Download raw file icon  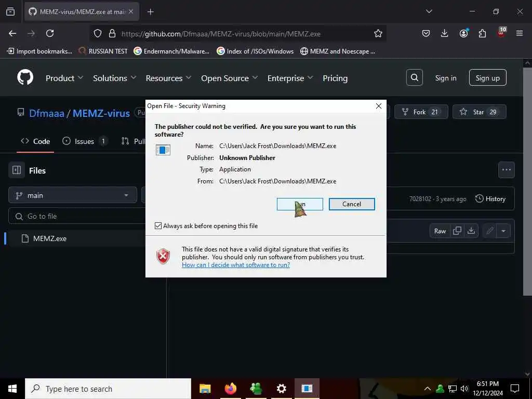[x=471, y=231]
